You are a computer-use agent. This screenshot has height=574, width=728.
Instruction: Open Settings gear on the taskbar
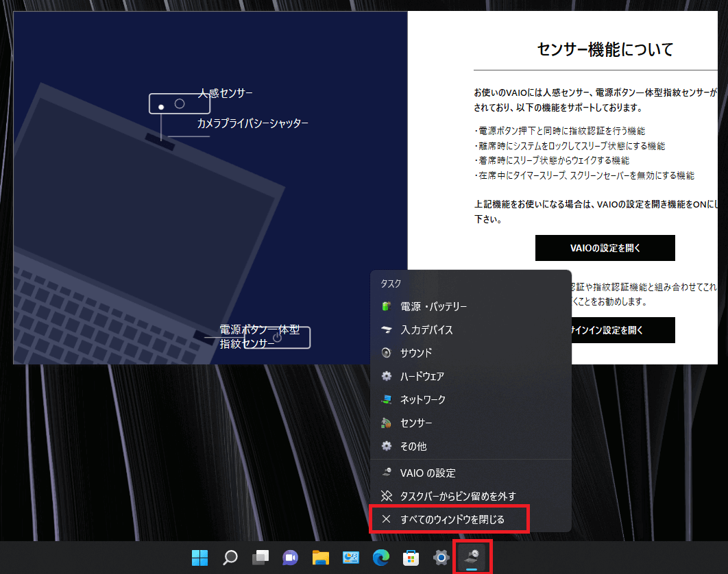tap(441, 558)
